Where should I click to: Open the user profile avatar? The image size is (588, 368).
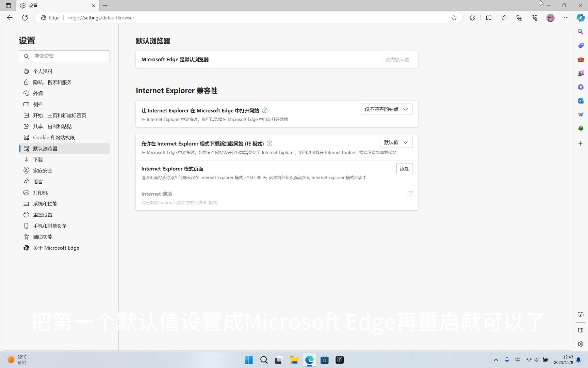[550, 18]
